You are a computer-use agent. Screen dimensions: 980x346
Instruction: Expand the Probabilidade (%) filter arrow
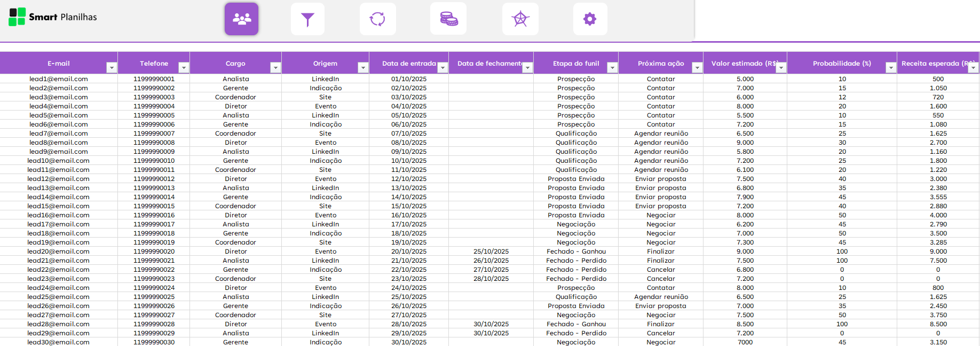(890, 68)
